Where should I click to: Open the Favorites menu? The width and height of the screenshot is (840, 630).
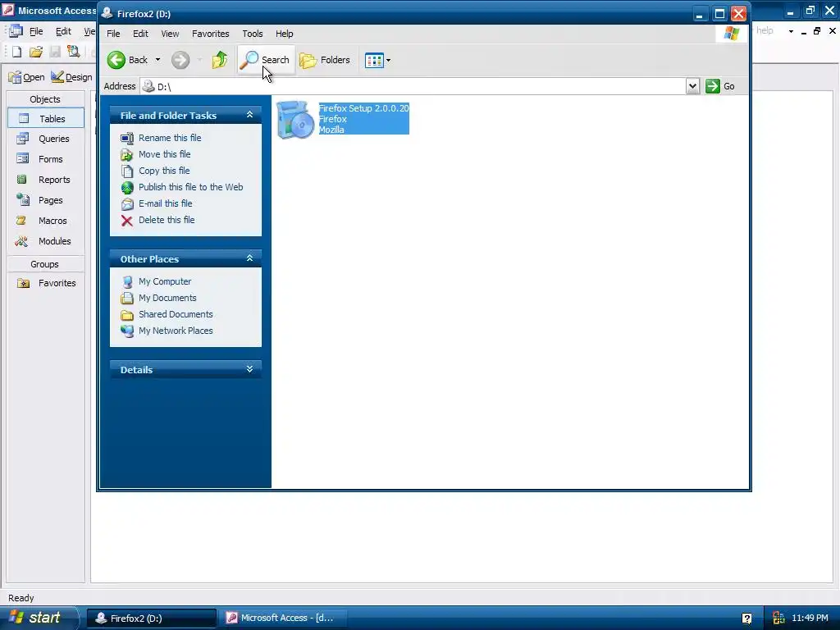click(x=211, y=34)
